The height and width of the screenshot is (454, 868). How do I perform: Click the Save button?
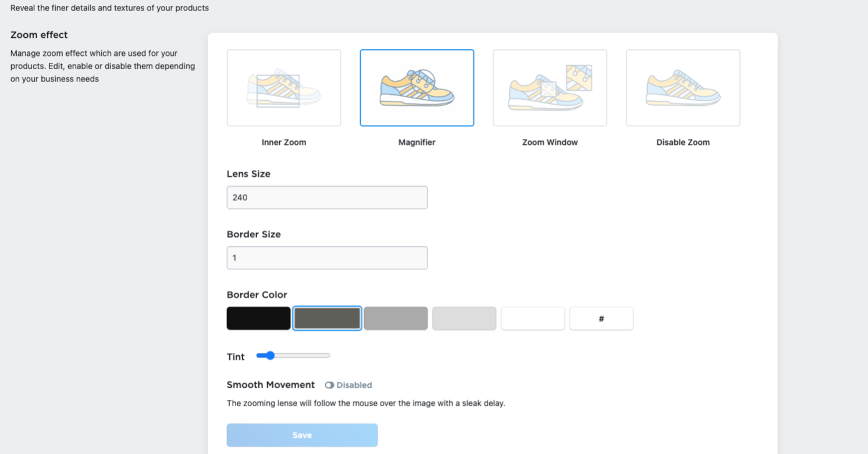point(302,435)
